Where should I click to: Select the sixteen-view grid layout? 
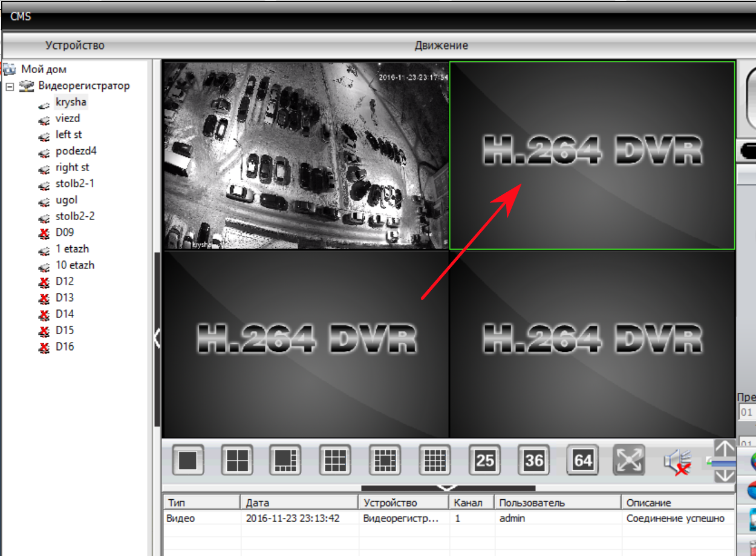click(435, 461)
